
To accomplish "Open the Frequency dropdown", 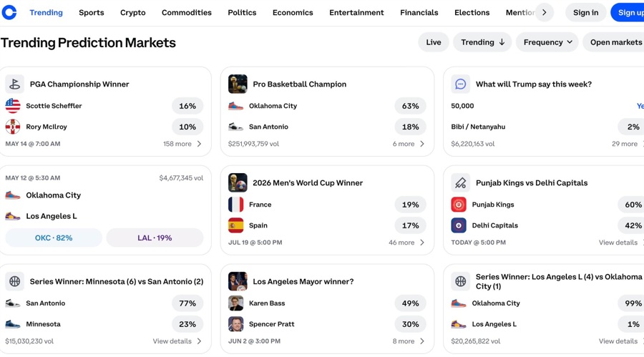I will (547, 42).
